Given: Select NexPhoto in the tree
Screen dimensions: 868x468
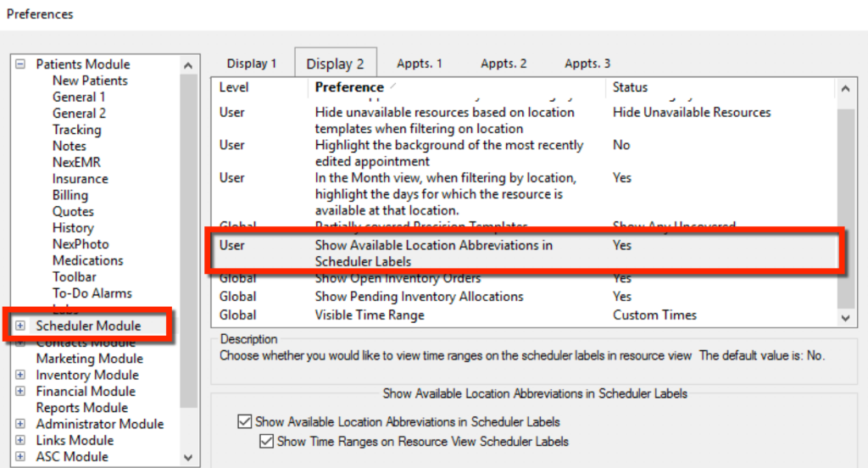Looking at the screenshot, I should (81, 244).
